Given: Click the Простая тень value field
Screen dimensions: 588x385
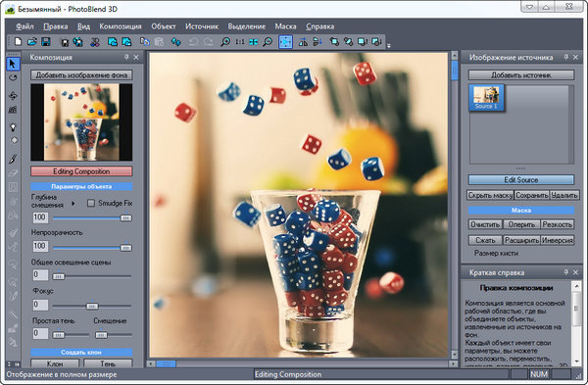Looking at the screenshot, I should click(x=40, y=333).
